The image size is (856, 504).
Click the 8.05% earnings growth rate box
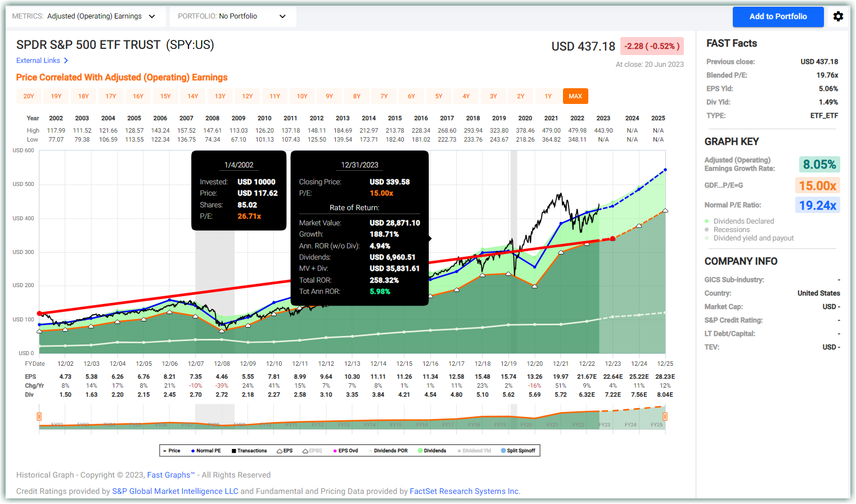819,165
